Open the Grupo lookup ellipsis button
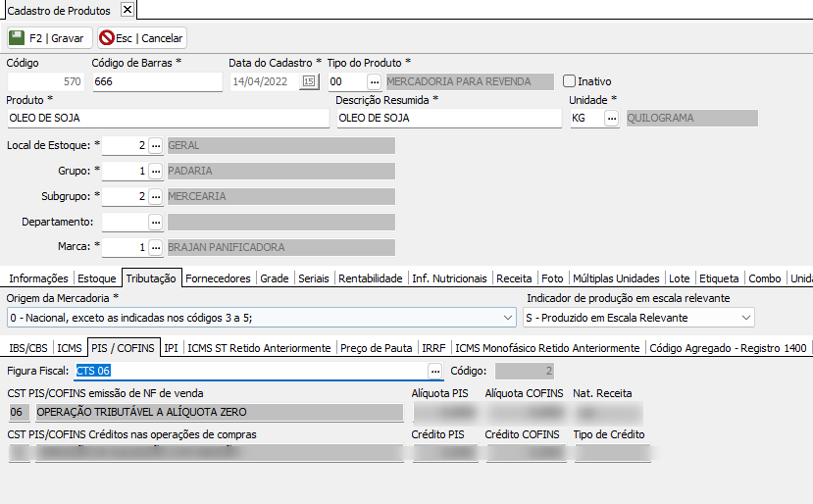813x504 pixels. (155, 172)
